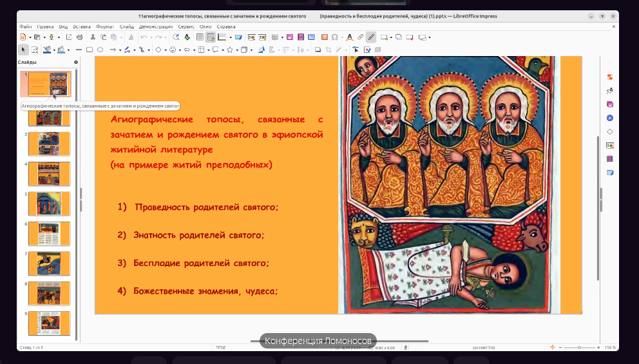Click the Copy icon
639x364 pixels.
[x=104, y=37]
